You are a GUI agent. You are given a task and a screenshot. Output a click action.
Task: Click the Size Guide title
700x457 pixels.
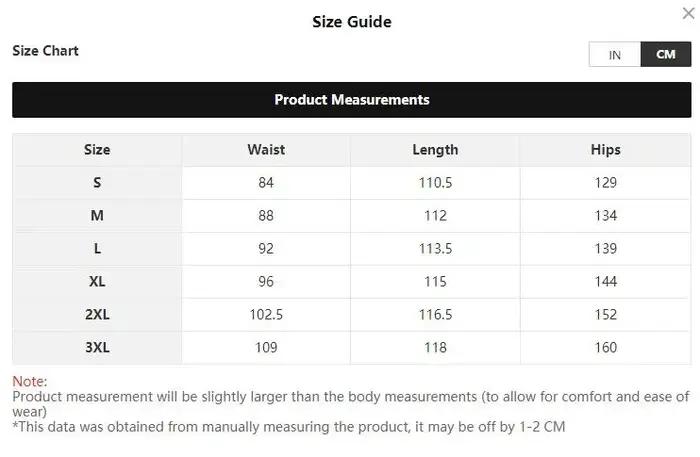tap(352, 22)
